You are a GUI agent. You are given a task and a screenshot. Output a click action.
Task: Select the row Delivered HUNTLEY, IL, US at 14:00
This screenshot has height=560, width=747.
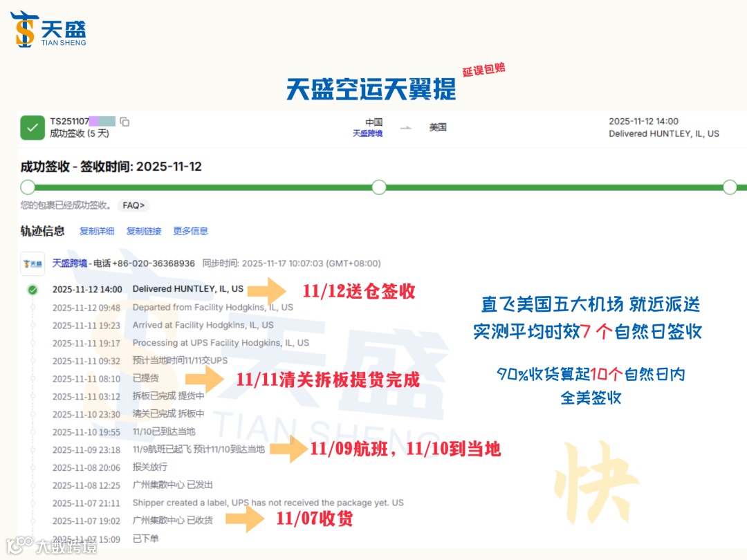[x=148, y=289]
